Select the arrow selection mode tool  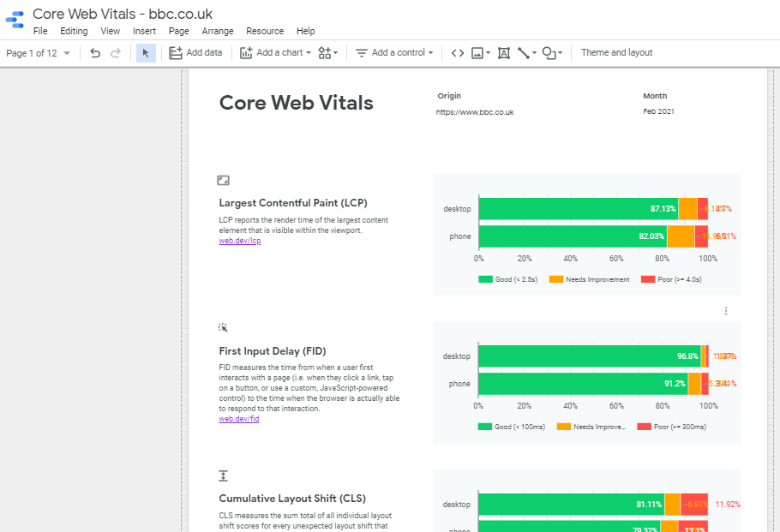(x=146, y=52)
